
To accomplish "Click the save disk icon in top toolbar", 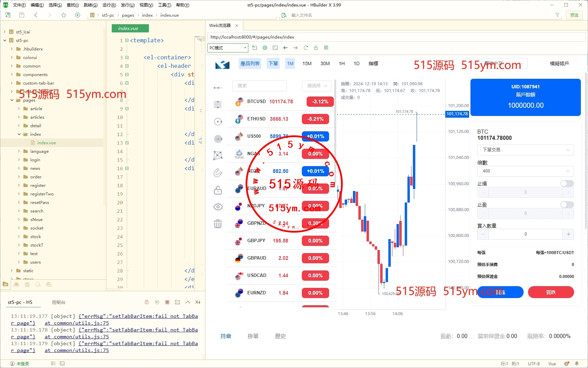I will pos(22,15).
